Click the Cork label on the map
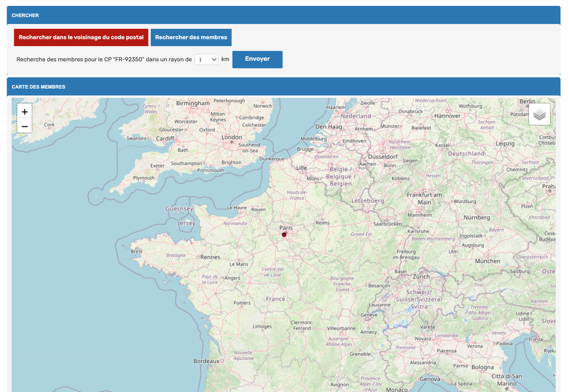This screenshot has width=570, height=392. pos(49,124)
